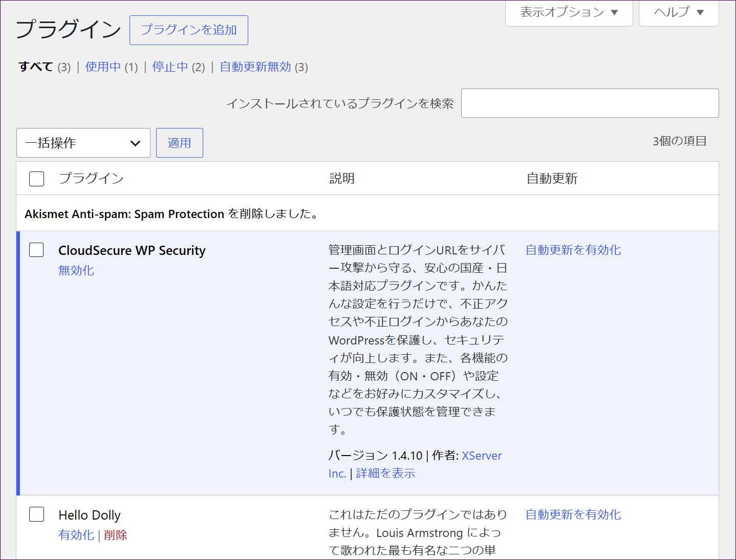736x560 pixels.
Task: Check the CloudSecure WP Security checkbox
Action: click(36, 250)
